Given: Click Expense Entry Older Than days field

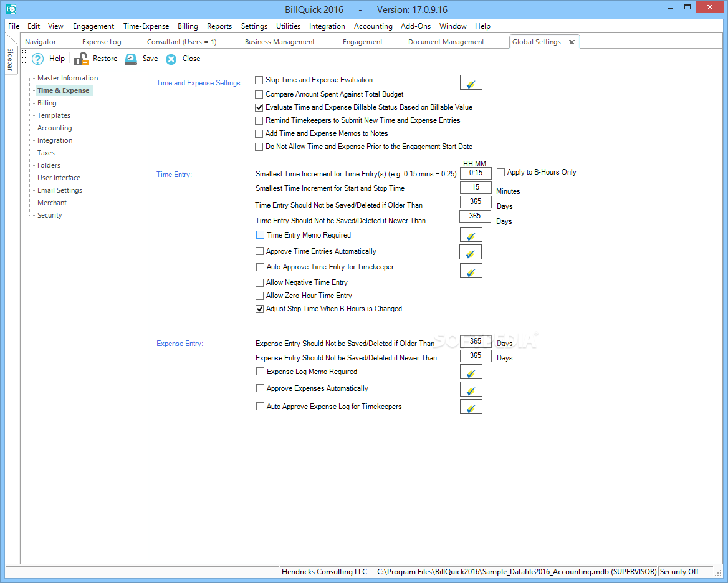Looking at the screenshot, I should point(476,342).
